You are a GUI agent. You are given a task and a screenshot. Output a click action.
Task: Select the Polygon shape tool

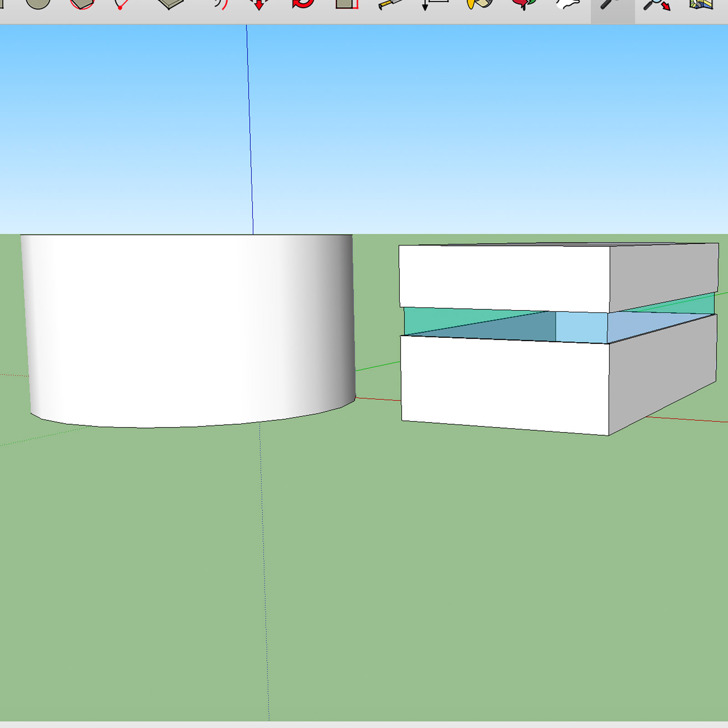pos(82,4)
